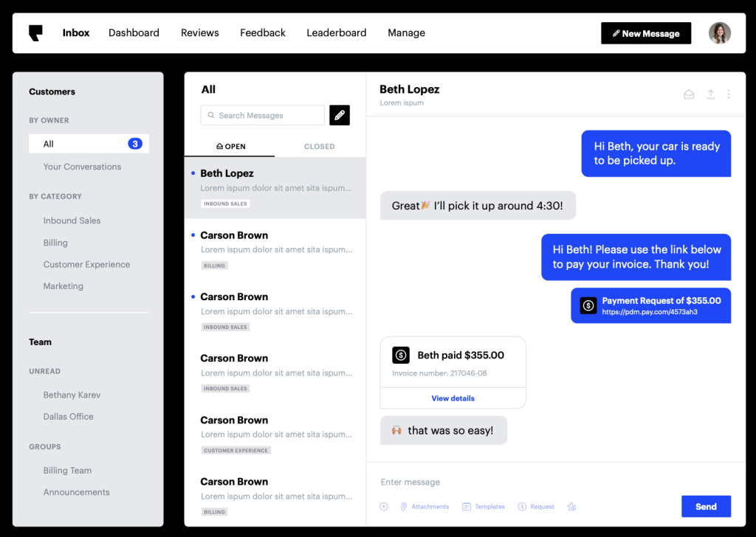Open the Billing Team group

67,471
